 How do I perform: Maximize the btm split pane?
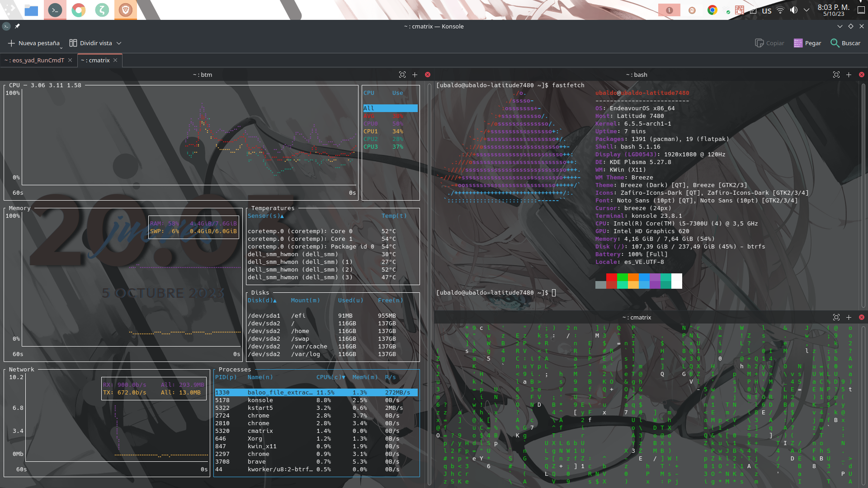pyautogui.click(x=402, y=75)
